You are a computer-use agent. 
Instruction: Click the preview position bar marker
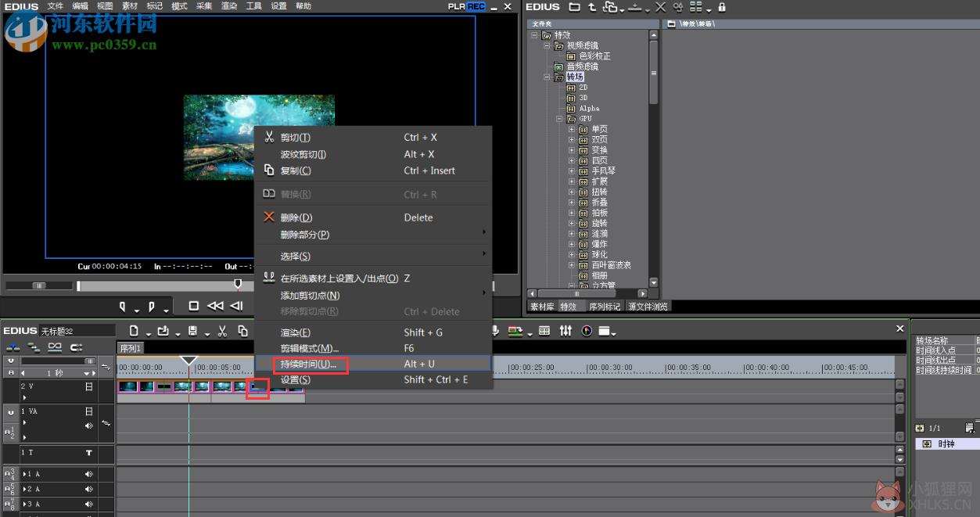(x=238, y=285)
